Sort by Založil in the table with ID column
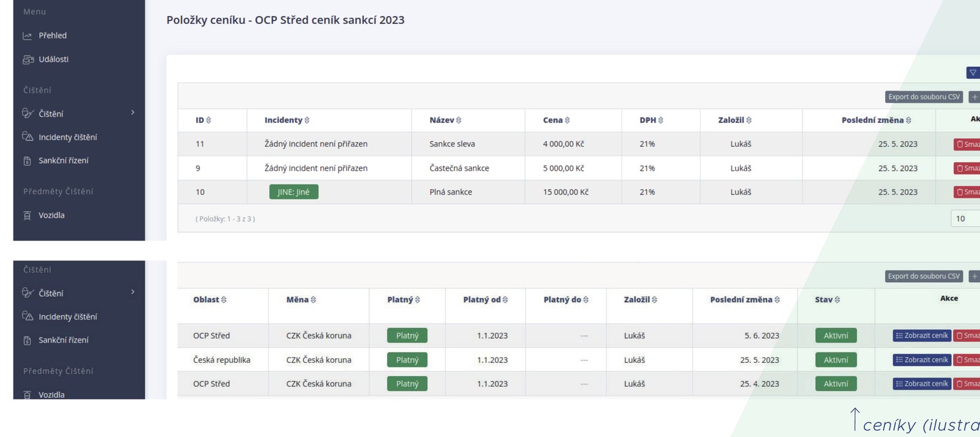The width and height of the screenshot is (980, 437). tap(735, 120)
